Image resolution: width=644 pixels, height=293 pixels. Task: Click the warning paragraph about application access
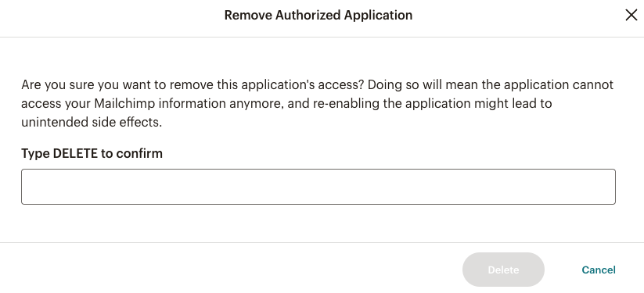pos(317,103)
